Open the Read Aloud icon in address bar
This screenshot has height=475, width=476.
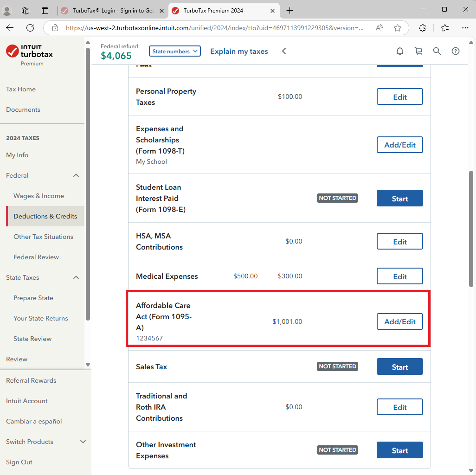(379, 28)
